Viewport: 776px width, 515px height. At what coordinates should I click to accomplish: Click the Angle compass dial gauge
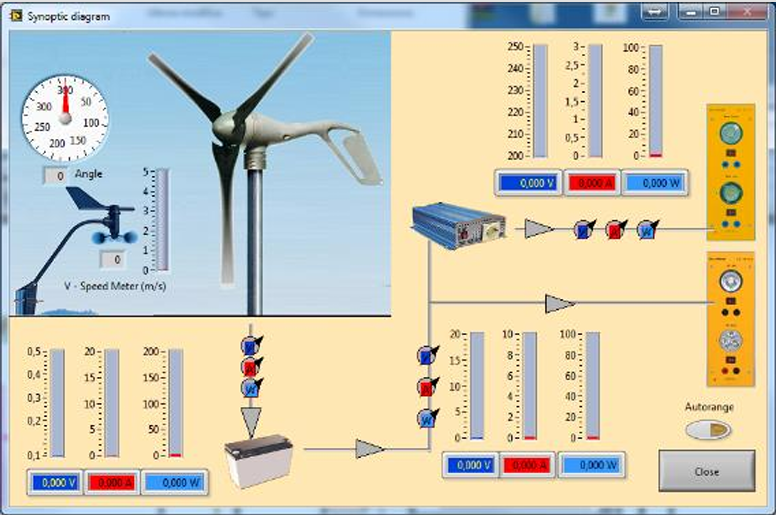pyautogui.click(x=65, y=119)
